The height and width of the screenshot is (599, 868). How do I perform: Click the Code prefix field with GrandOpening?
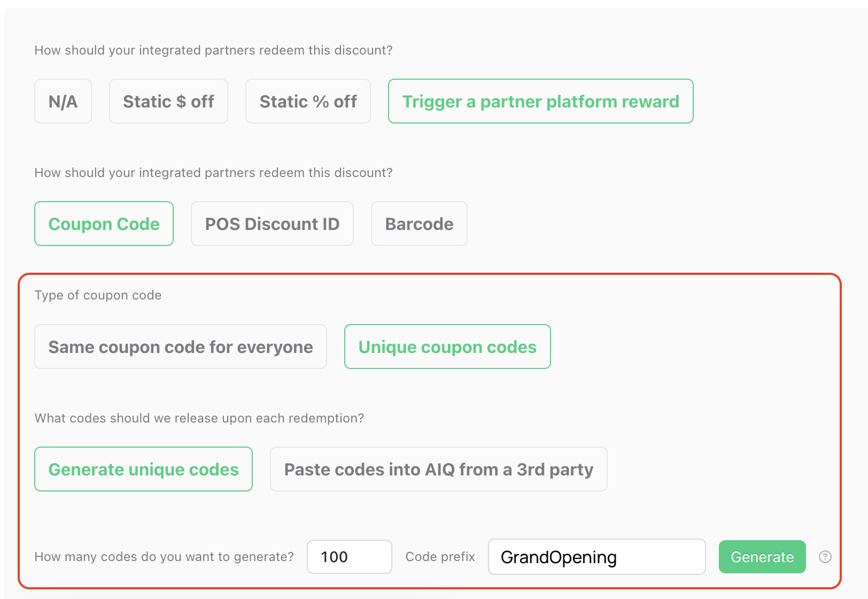(x=597, y=557)
